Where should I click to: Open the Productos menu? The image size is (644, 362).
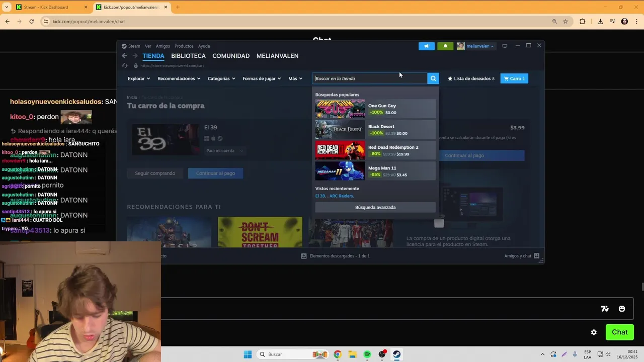pos(184,46)
